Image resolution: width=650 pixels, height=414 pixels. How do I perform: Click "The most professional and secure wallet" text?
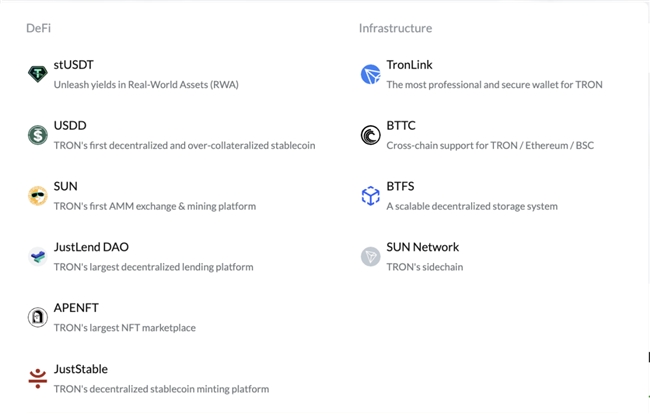(x=472, y=85)
